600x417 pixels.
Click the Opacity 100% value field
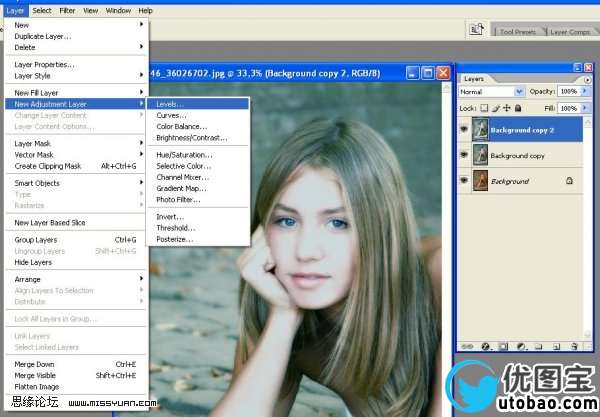point(569,91)
